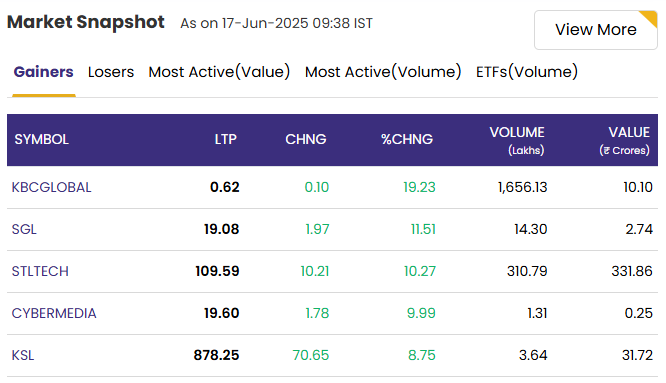666x383 pixels.
Task: Click the VOLUME (Lakhs) column header
Action: click(x=517, y=141)
